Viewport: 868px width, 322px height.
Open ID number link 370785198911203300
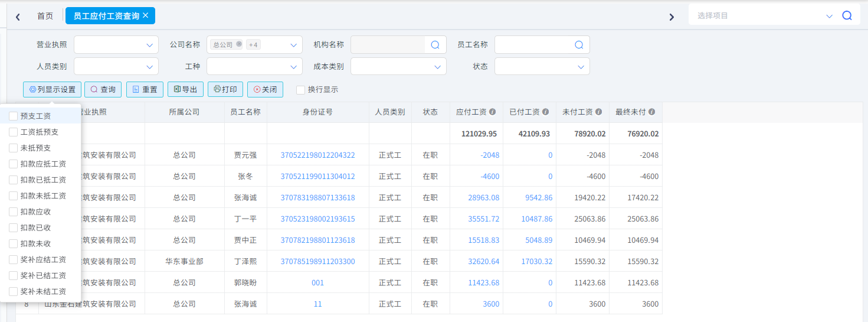[317, 262]
